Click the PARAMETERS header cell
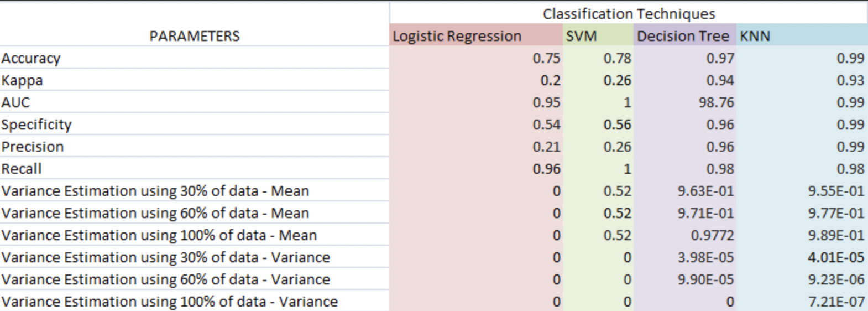 pos(195,36)
